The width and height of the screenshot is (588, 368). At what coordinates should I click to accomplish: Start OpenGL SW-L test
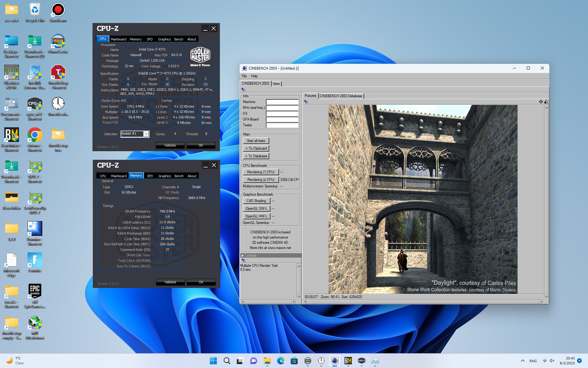click(x=257, y=209)
